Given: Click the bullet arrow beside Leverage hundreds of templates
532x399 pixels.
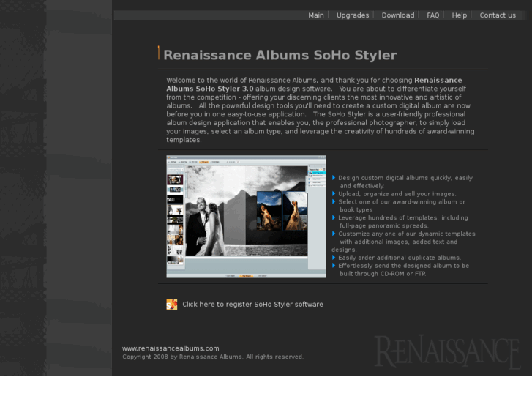Looking at the screenshot, I should (x=334, y=217).
